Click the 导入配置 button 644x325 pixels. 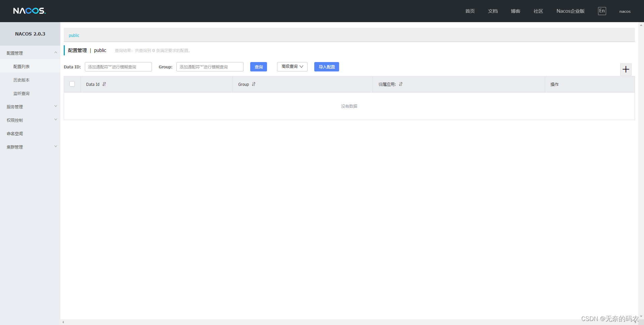click(327, 67)
